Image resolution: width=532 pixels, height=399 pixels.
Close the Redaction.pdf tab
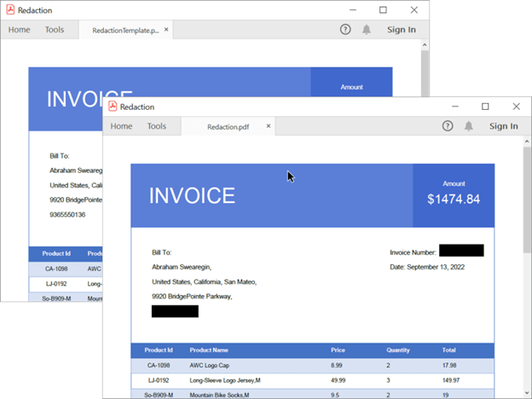coord(269,126)
